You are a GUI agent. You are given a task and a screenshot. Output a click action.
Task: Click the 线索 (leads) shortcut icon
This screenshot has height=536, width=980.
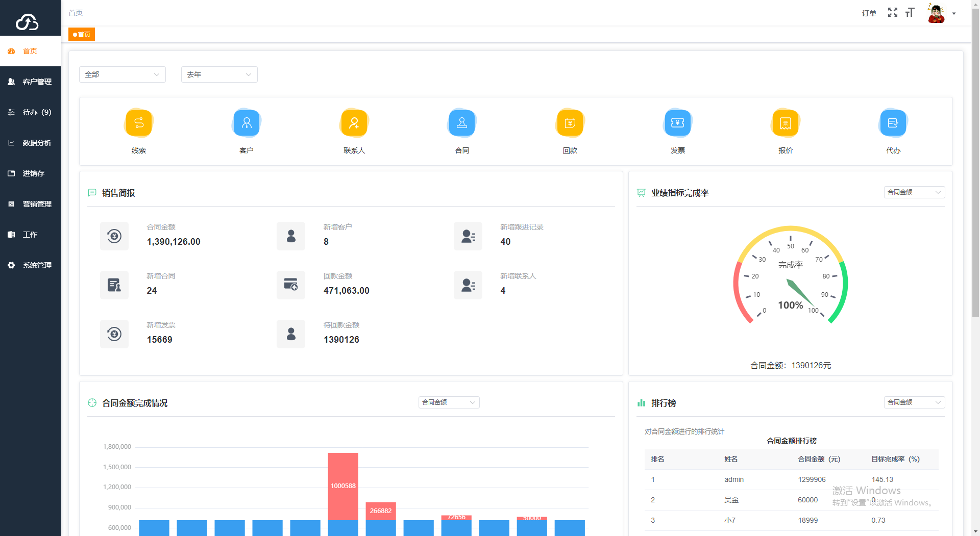(139, 123)
